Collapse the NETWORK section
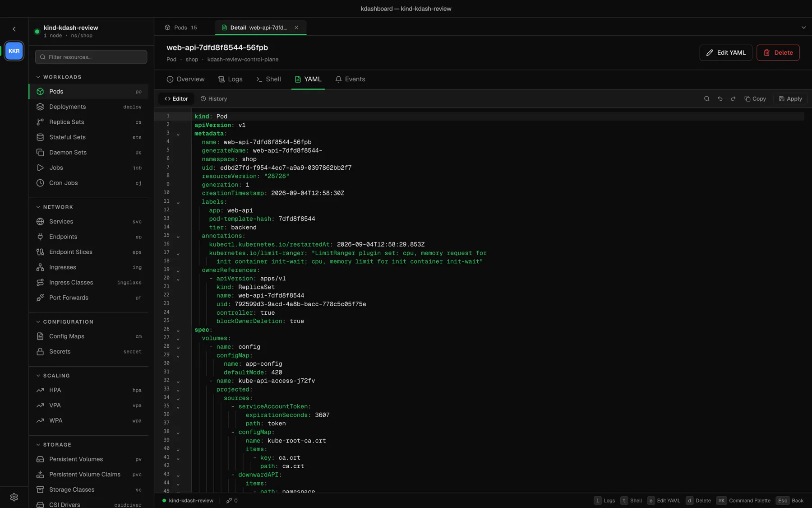Image resolution: width=812 pixels, height=508 pixels. coord(55,207)
